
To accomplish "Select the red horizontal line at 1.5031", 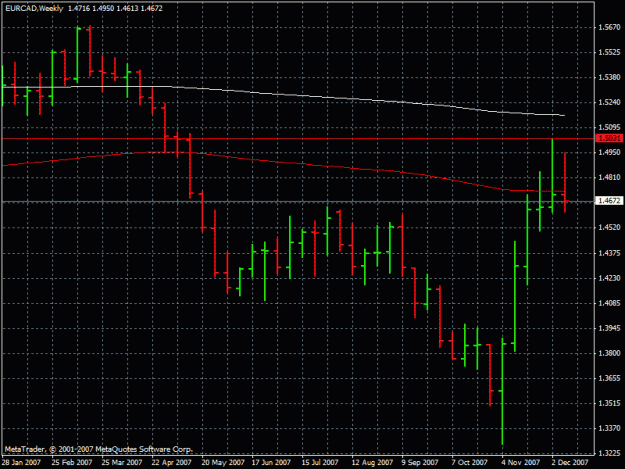I will coord(299,139).
